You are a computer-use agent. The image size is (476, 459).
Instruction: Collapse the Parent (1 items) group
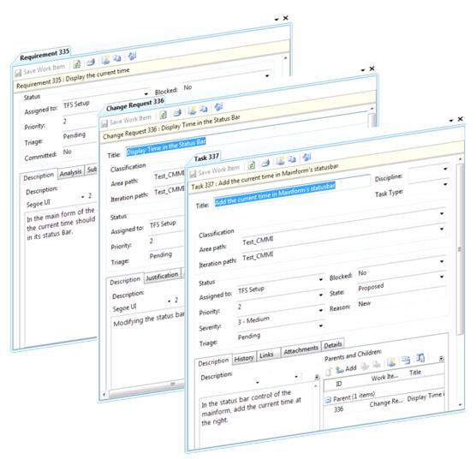328,400
